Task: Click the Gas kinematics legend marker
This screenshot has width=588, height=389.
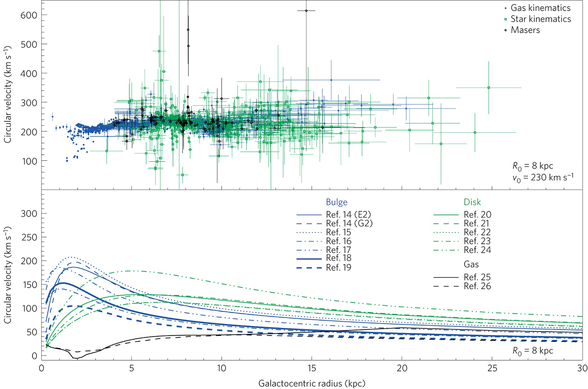Action: pyautogui.click(x=505, y=8)
